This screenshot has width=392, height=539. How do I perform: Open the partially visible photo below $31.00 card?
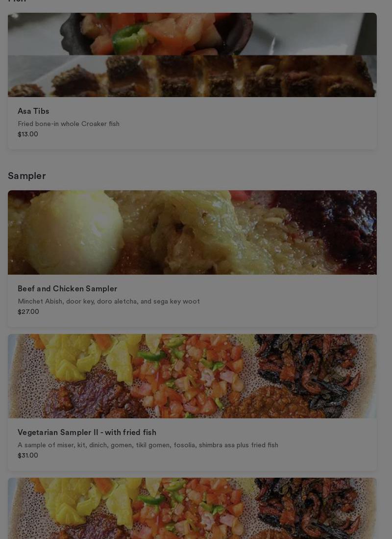point(192,509)
